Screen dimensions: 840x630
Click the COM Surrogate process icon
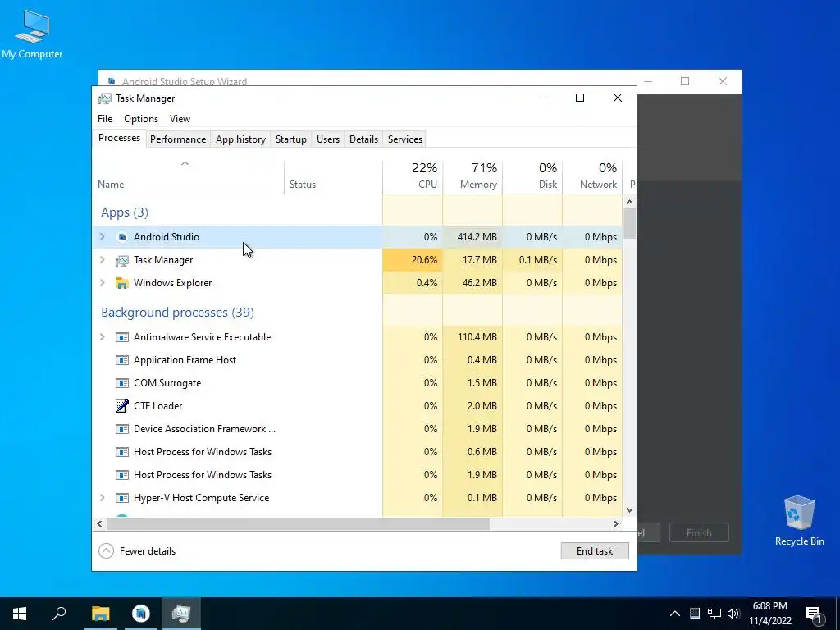pos(122,383)
